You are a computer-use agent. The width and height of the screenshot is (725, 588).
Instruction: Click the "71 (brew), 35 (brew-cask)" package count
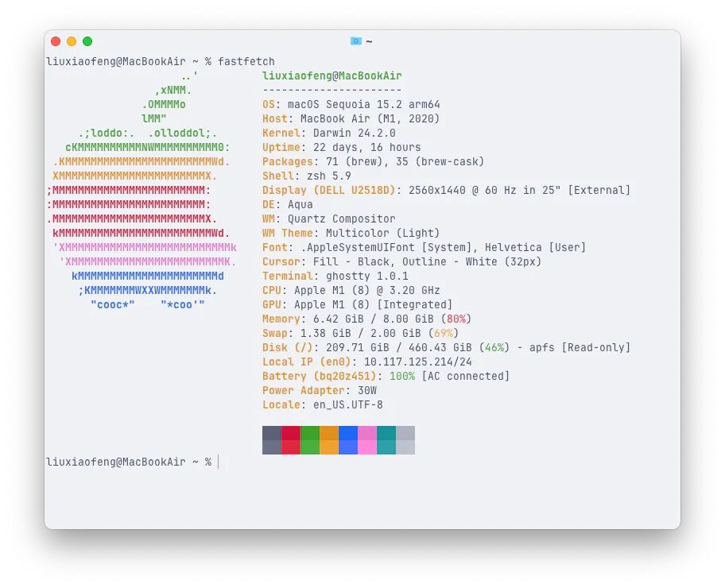pyautogui.click(x=405, y=162)
